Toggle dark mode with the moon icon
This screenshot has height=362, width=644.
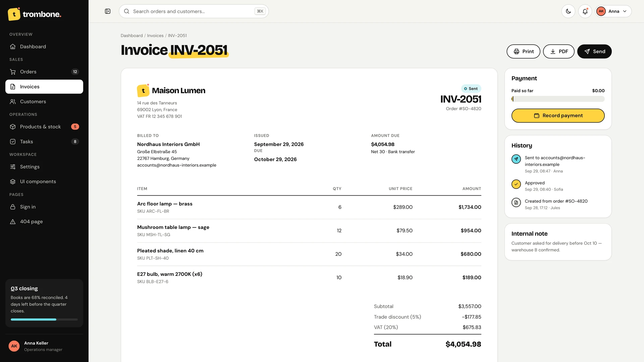pos(568,11)
